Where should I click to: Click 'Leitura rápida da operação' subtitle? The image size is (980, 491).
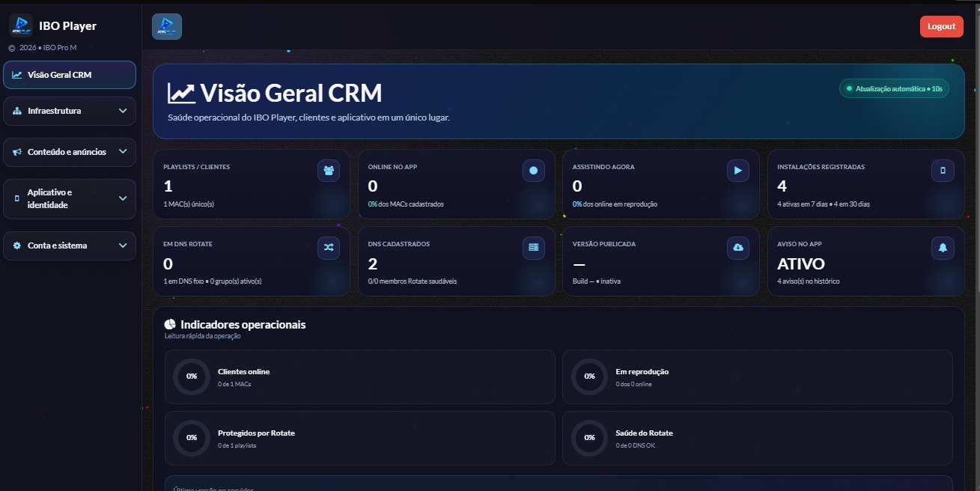pyautogui.click(x=203, y=336)
